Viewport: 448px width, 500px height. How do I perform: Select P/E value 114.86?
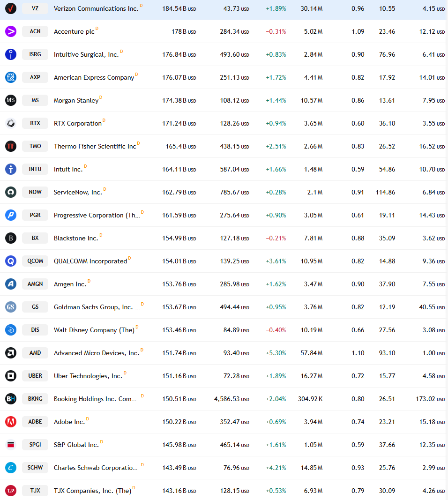[385, 192]
